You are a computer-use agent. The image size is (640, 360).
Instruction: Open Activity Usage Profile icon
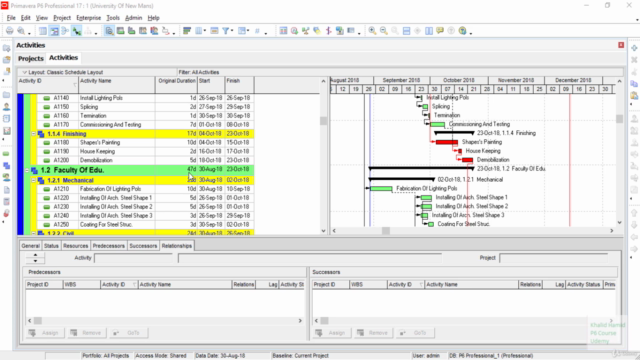pos(131,31)
